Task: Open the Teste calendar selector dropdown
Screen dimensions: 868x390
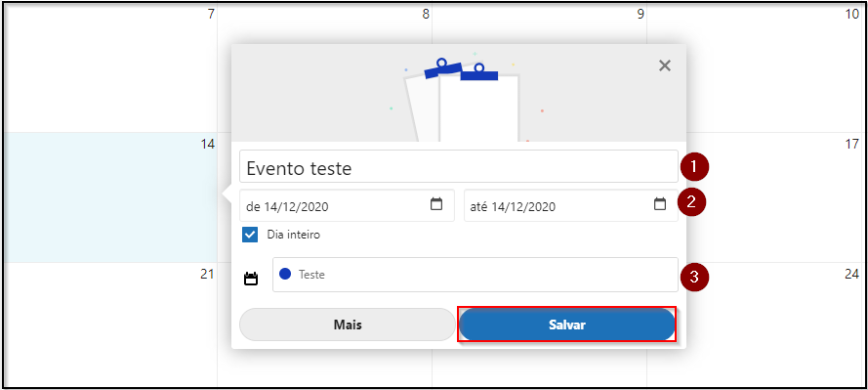Action: 475,275
